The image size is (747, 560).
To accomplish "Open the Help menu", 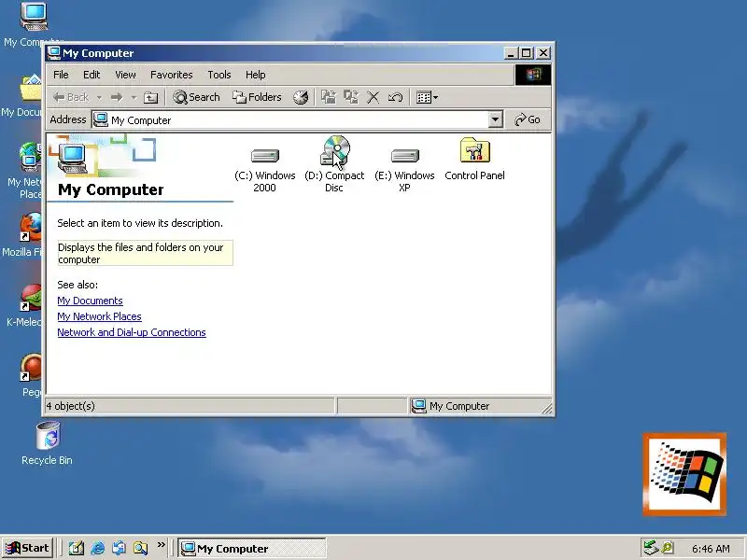I will point(255,75).
